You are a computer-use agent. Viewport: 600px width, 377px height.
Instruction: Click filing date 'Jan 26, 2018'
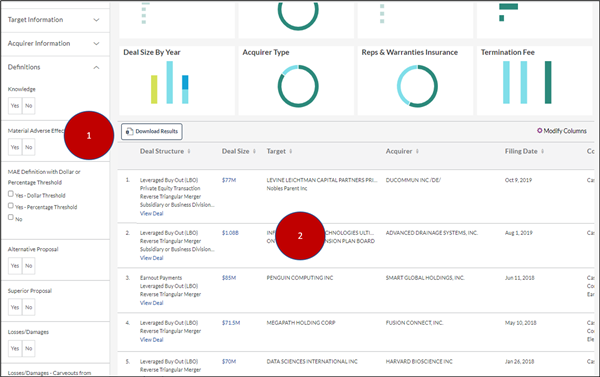pos(519,361)
